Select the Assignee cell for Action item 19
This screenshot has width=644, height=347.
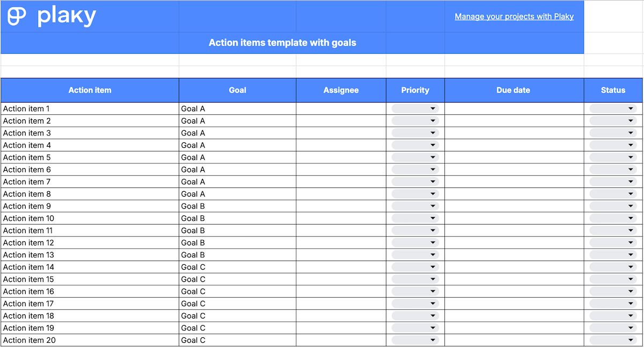coord(341,328)
